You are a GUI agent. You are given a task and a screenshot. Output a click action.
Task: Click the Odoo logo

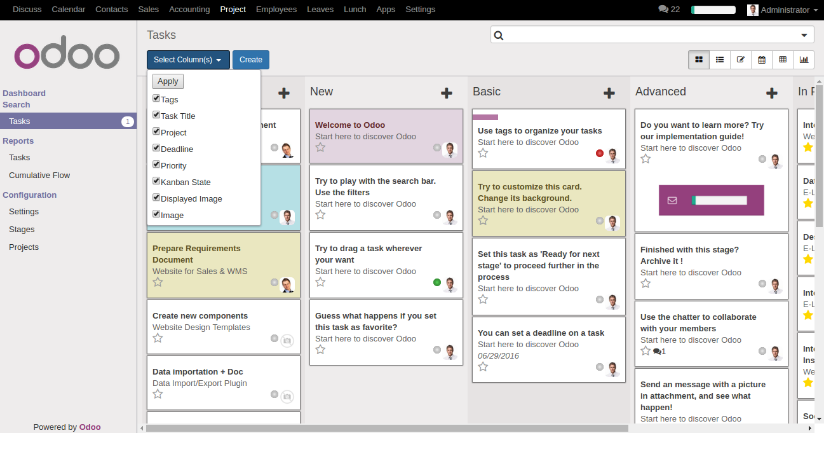click(x=67, y=53)
